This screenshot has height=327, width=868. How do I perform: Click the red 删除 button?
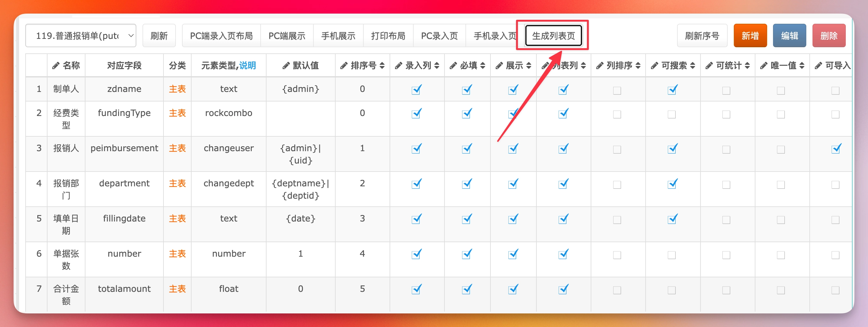pos(829,36)
